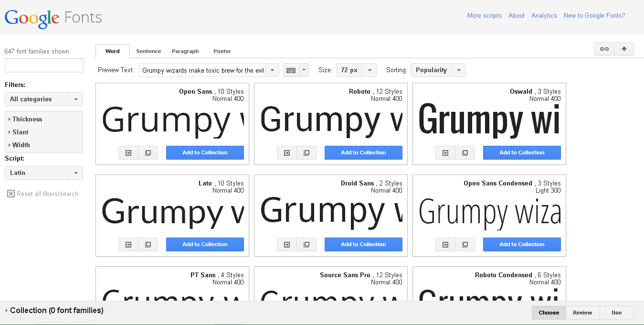
Task: Click the '647 font families shown' text
Action: tap(37, 51)
